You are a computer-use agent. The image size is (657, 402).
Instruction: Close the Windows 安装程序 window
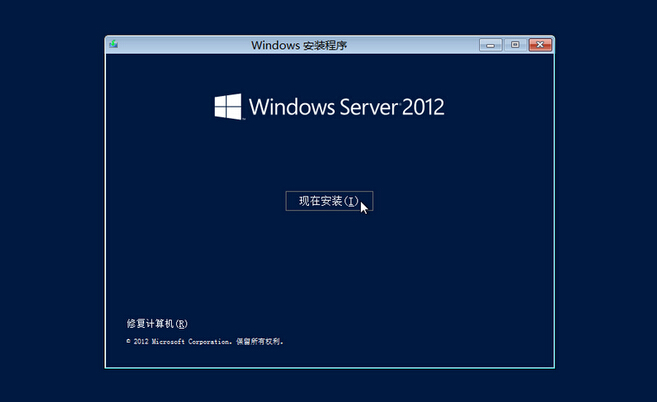click(x=540, y=45)
